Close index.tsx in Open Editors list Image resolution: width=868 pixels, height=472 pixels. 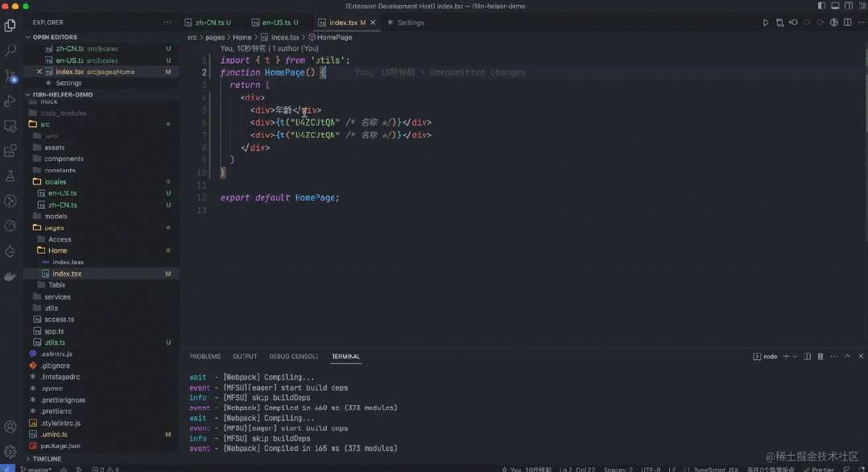point(39,72)
